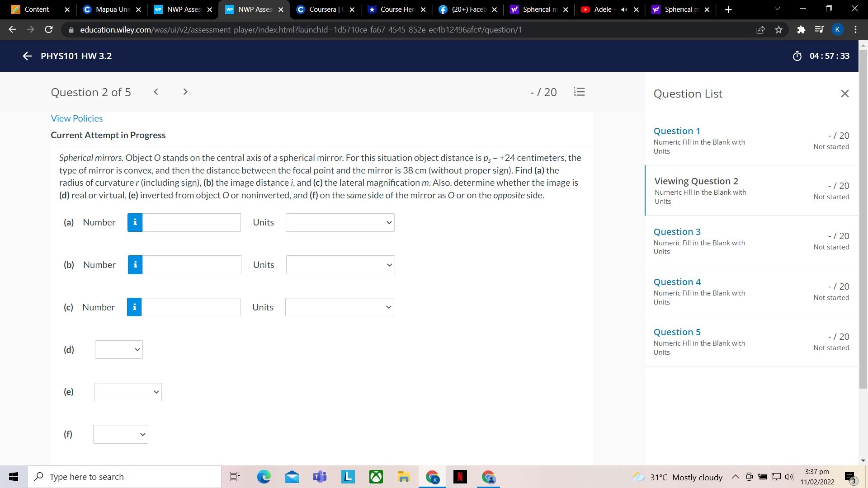Open the Units dropdown for part (a)

[x=340, y=222]
